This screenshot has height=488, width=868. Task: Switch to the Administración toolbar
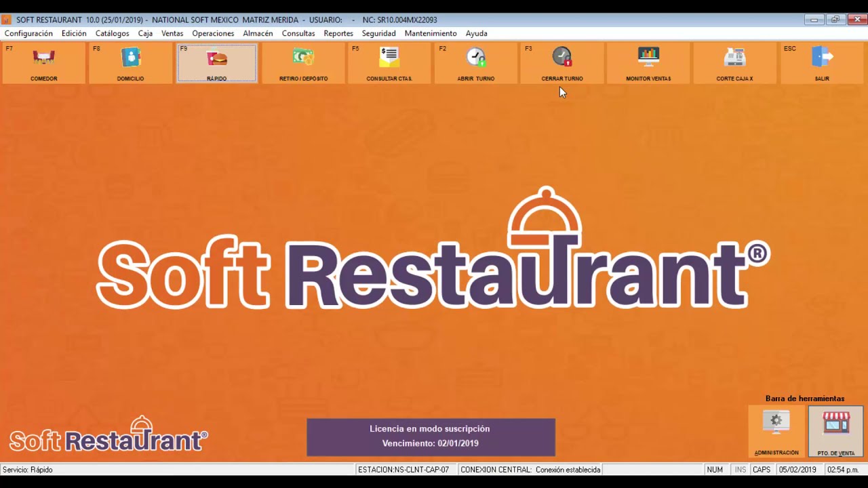coord(776,432)
